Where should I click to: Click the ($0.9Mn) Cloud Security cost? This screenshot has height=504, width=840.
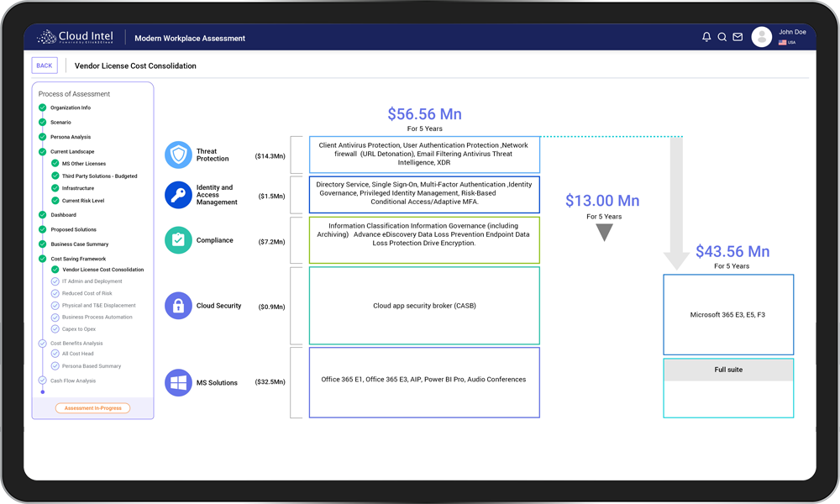(x=271, y=307)
